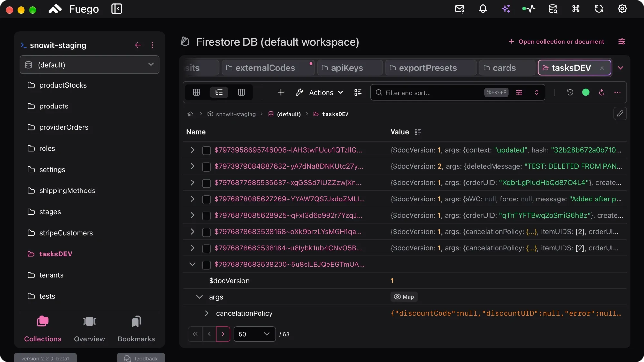
Task: Expand document $7976878085628925 row
Action: point(192,215)
